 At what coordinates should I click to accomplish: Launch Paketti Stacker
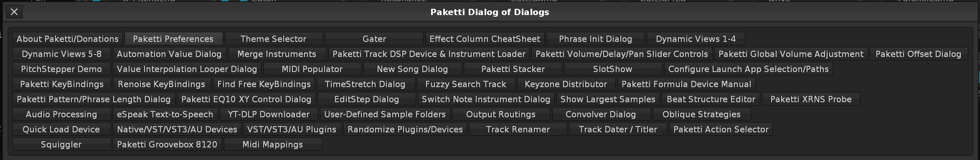point(513,69)
